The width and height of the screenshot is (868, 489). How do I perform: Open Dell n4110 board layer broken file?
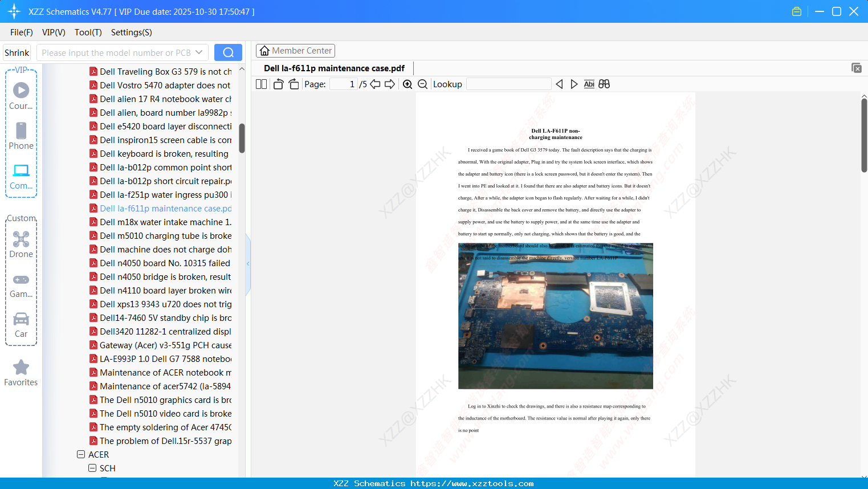[x=161, y=291]
